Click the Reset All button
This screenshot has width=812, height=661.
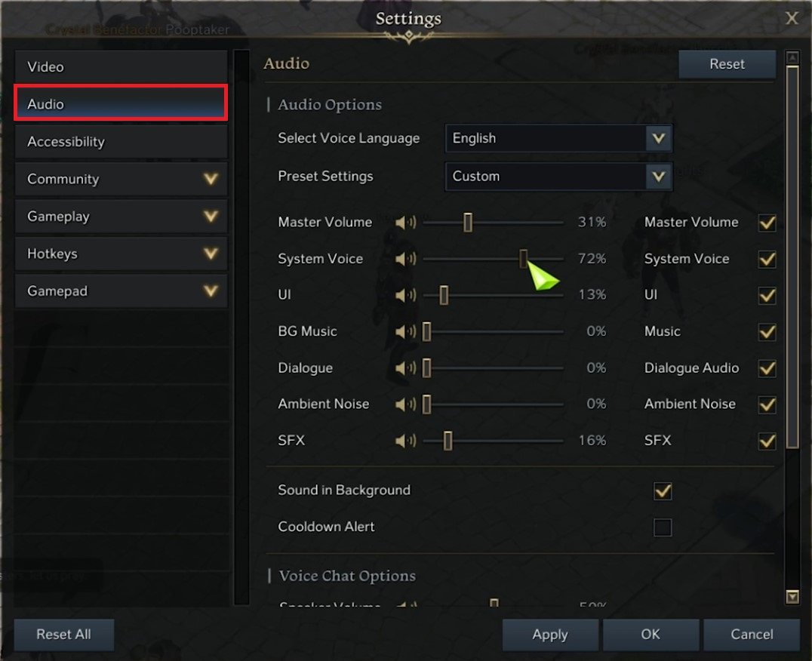coord(63,635)
